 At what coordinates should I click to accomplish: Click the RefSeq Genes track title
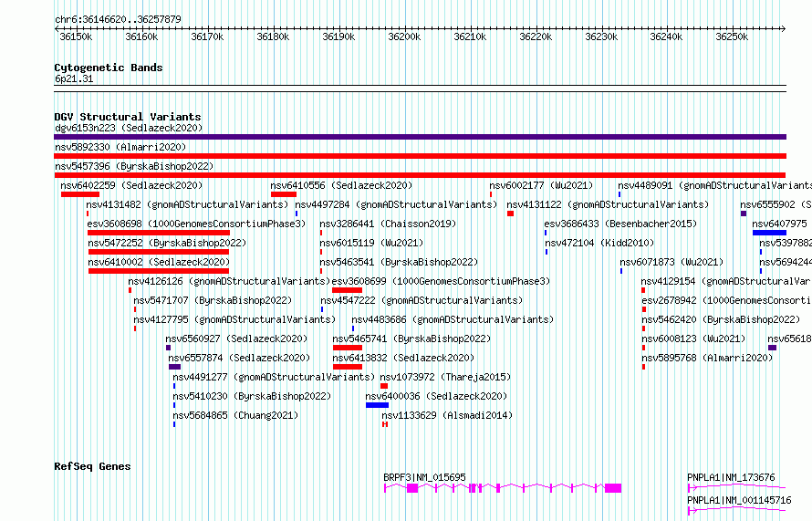pyautogui.click(x=92, y=466)
